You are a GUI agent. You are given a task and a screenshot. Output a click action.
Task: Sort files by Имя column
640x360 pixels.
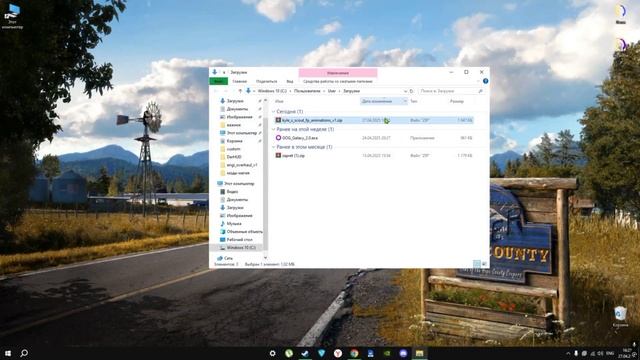(279, 101)
